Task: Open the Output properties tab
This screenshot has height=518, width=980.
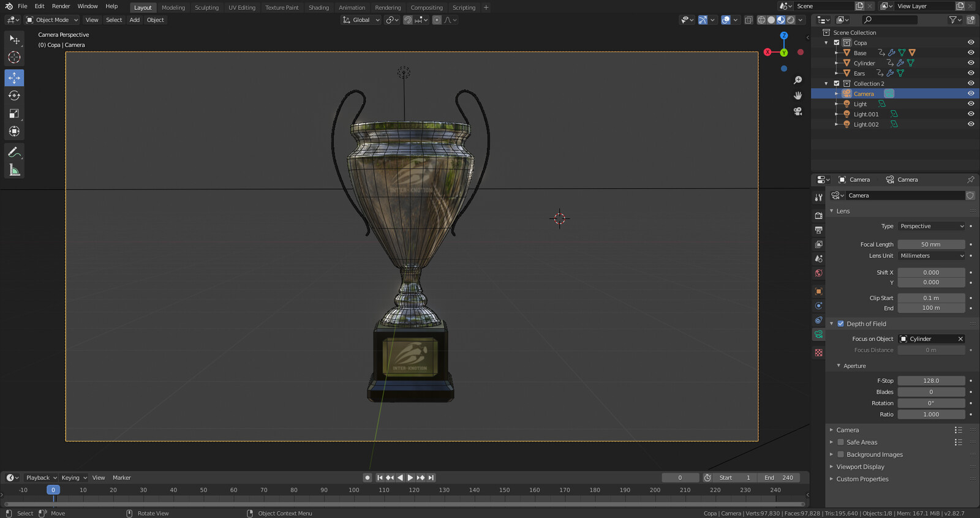Action: (818, 230)
